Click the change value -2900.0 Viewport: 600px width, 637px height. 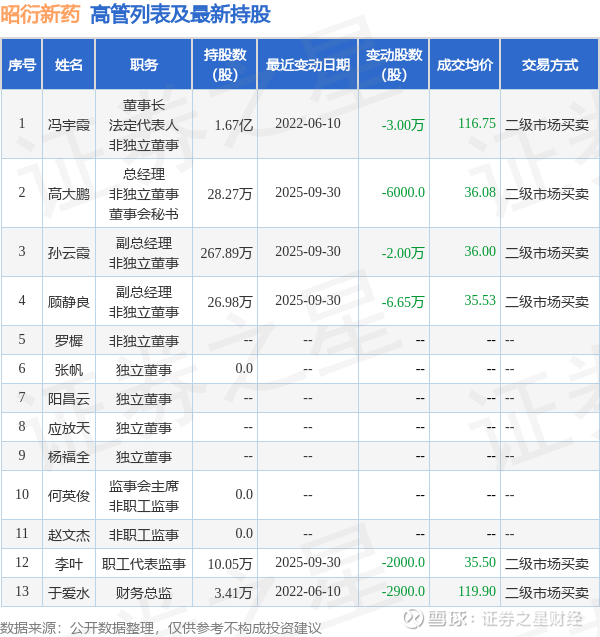403,591
